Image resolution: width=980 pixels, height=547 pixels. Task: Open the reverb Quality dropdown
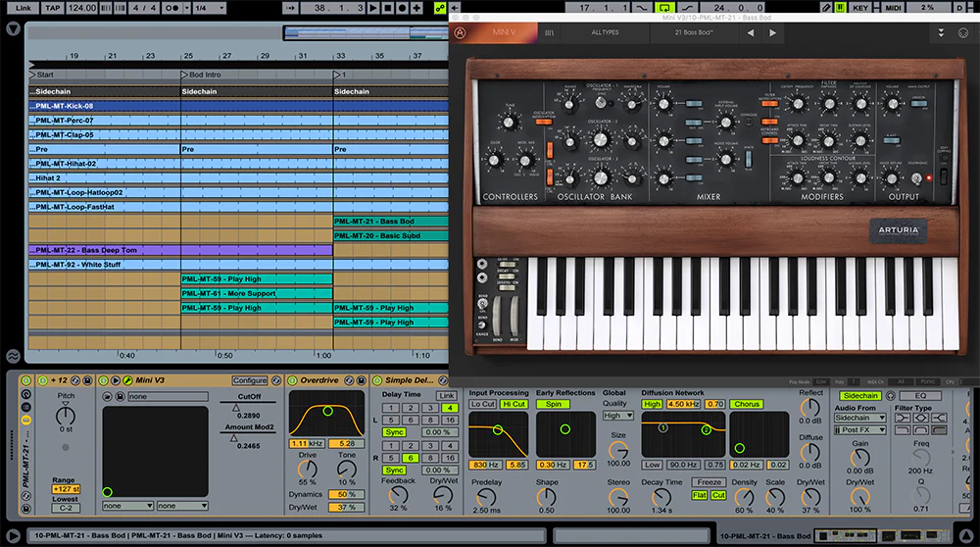(x=618, y=416)
